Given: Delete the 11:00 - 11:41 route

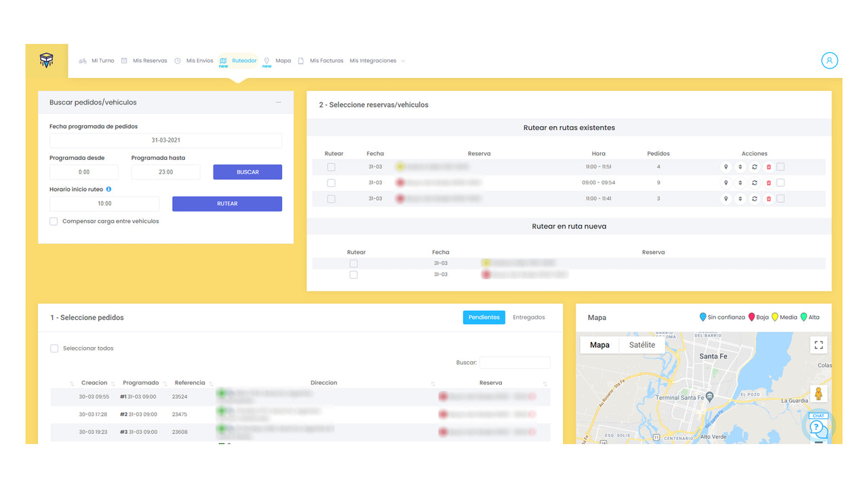Looking at the screenshot, I should [x=768, y=199].
